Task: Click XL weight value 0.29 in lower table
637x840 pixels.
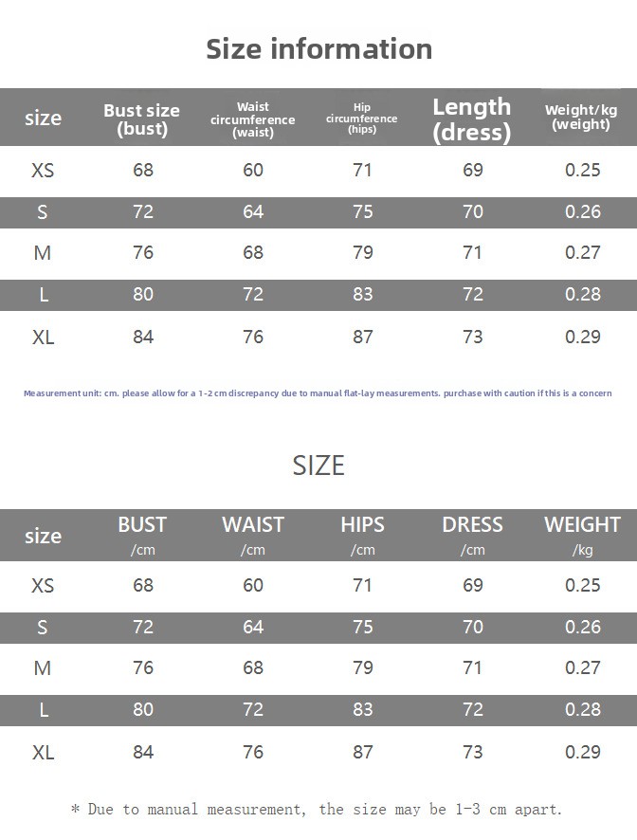Action: coord(583,753)
